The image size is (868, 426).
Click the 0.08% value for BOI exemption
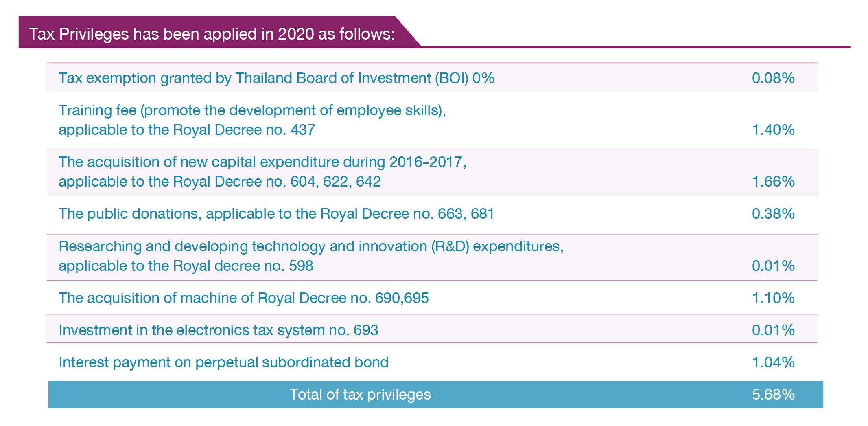coord(773,78)
